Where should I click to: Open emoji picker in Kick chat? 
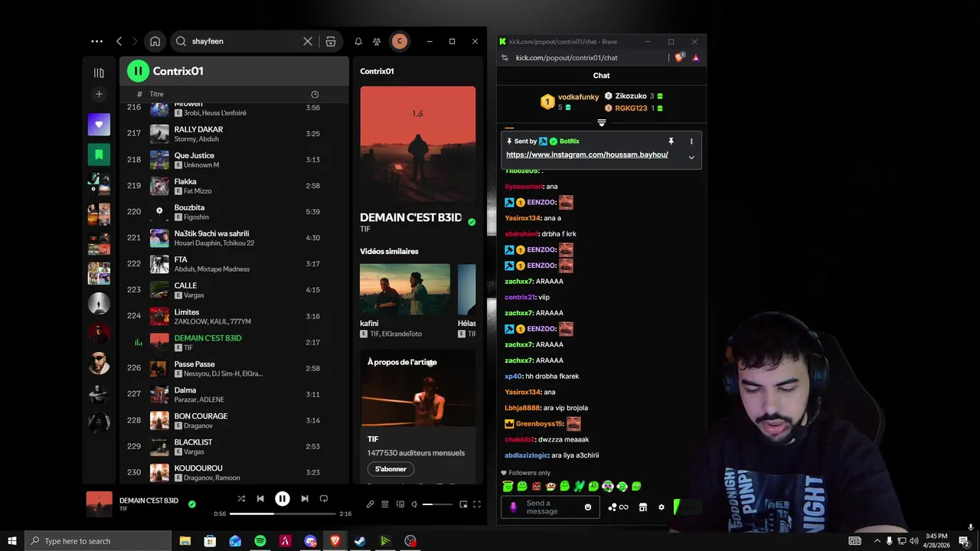click(x=588, y=507)
